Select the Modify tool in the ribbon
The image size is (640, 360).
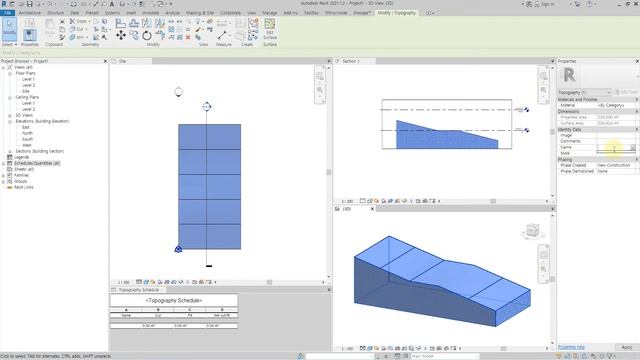pos(9,29)
